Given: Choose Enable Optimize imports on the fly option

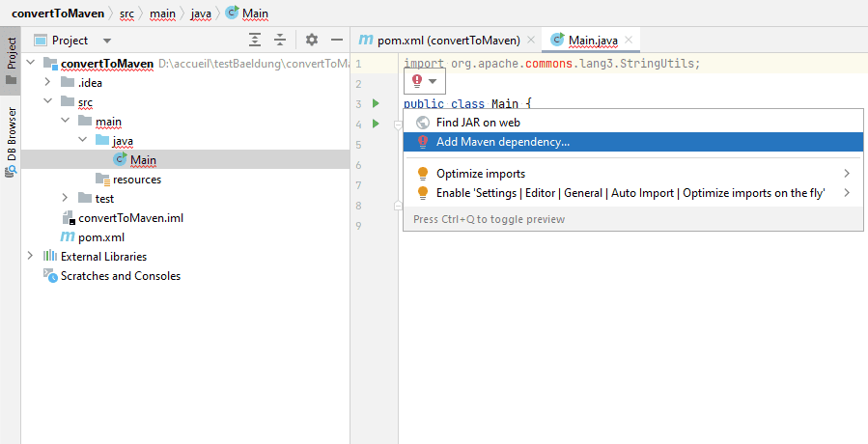Looking at the screenshot, I should 630,193.
